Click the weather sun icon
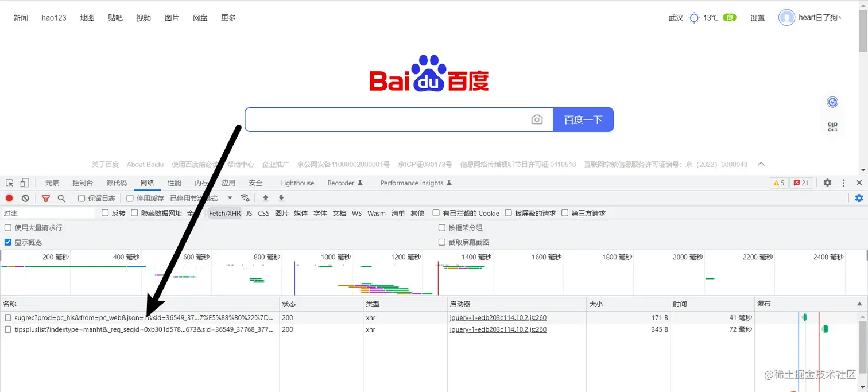 coord(694,18)
